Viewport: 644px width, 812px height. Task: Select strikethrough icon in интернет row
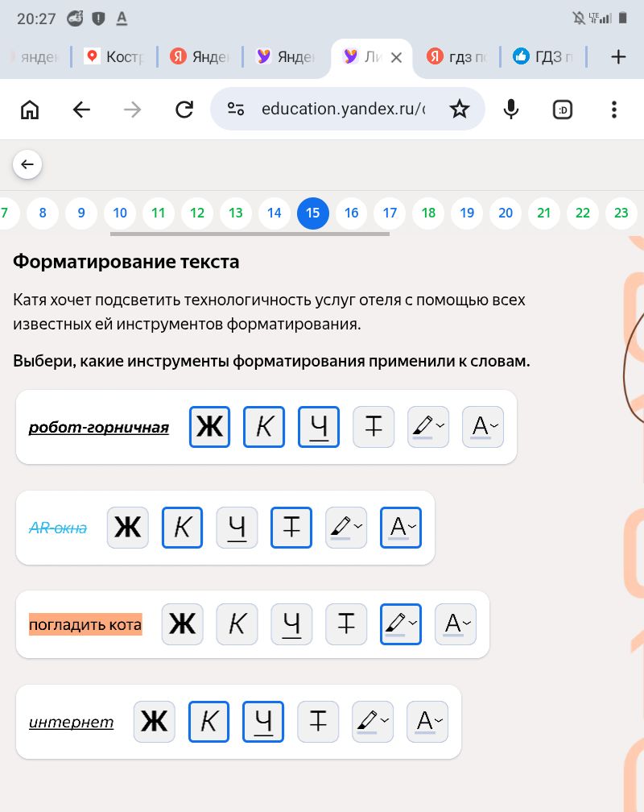point(318,722)
